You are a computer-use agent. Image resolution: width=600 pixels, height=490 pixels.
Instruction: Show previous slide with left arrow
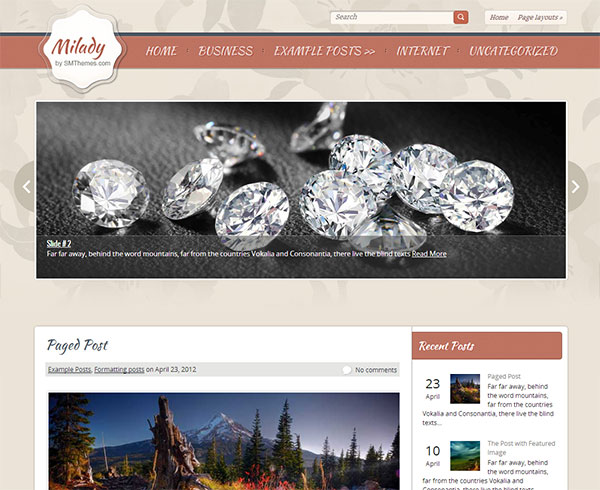point(26,187)
